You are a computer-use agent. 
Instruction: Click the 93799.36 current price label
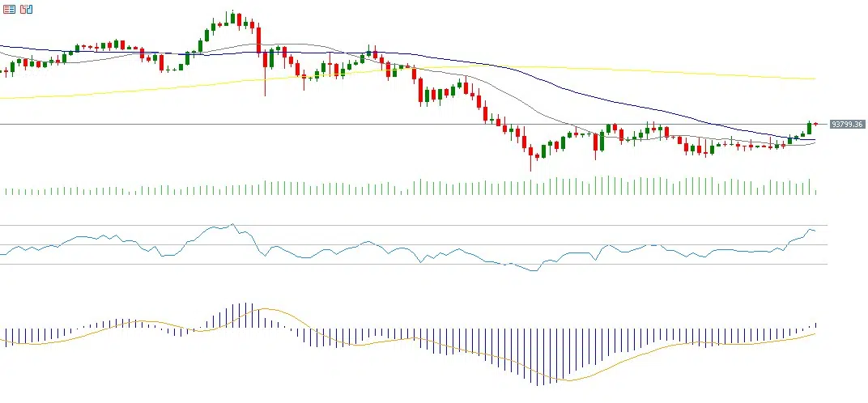pyautogui.click(x=847, y=125)
